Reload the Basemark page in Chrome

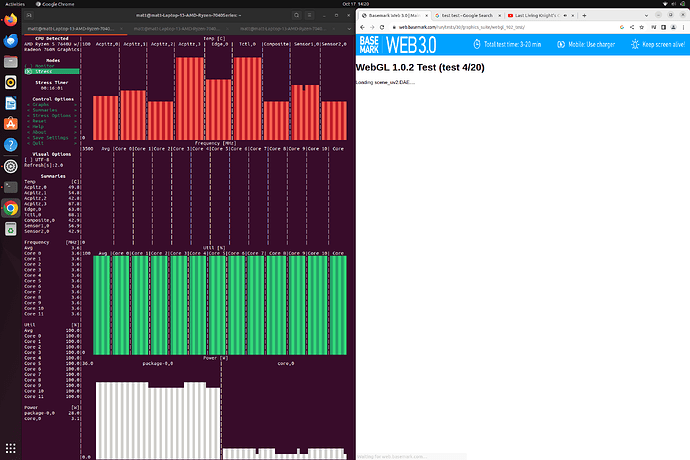(382, 27)
